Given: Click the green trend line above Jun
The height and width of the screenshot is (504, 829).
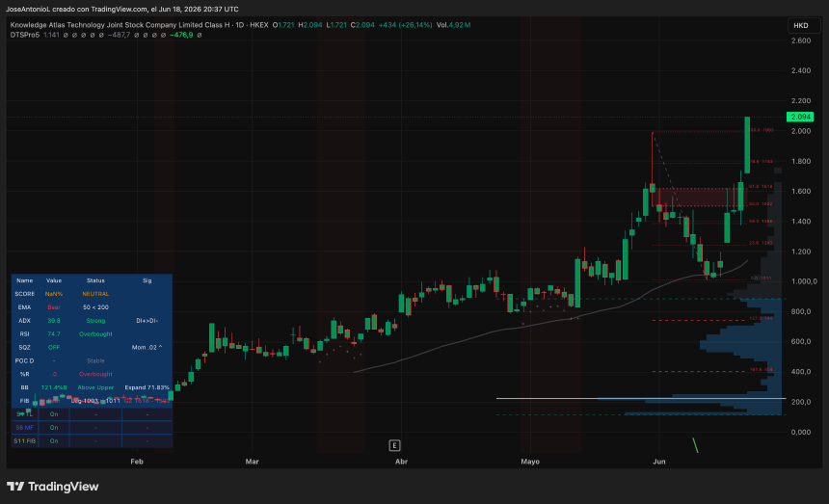Looking at the screenshot, I should click(x=696, y=445).
